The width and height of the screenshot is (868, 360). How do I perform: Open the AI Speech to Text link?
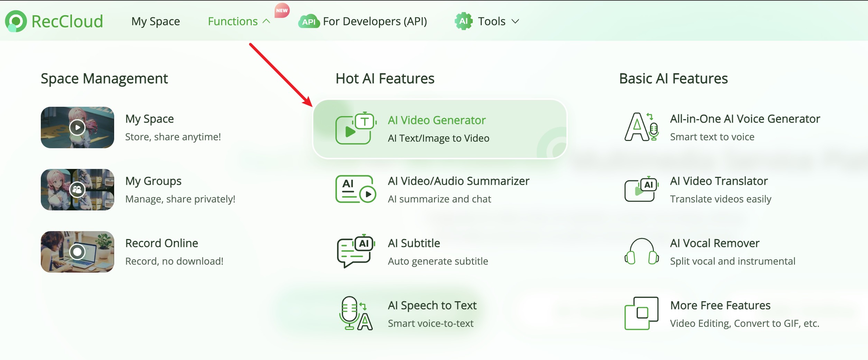tap(432, 305)
